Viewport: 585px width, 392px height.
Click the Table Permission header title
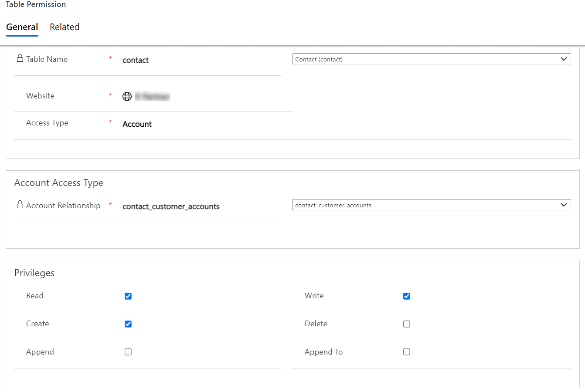point(36,4)
